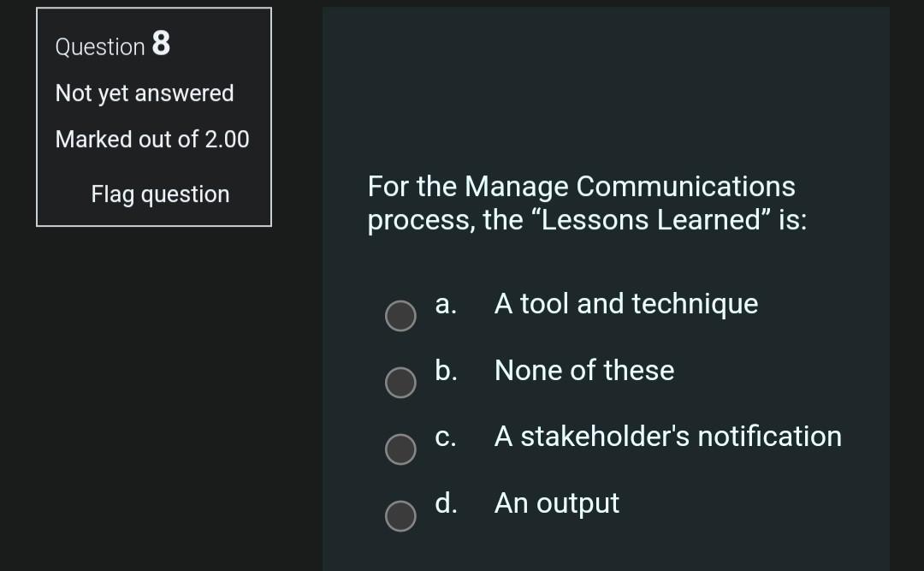Click the letter 'd.' option label
This screenshot has width=924, height=571.
446,503
